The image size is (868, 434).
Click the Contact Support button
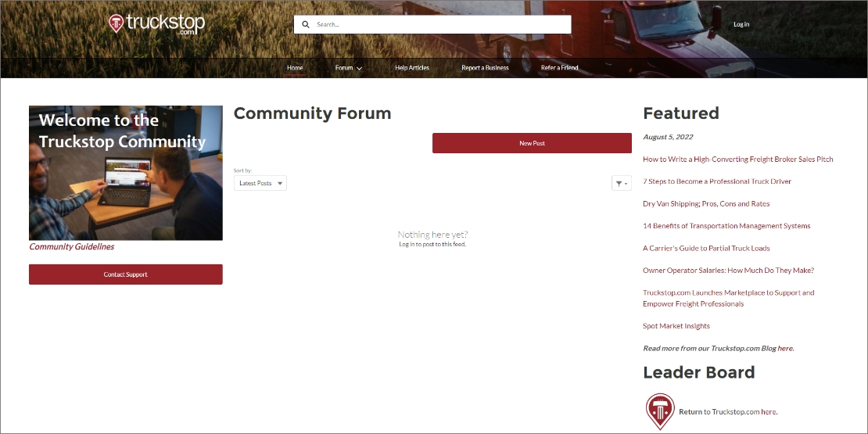[126, 274]
